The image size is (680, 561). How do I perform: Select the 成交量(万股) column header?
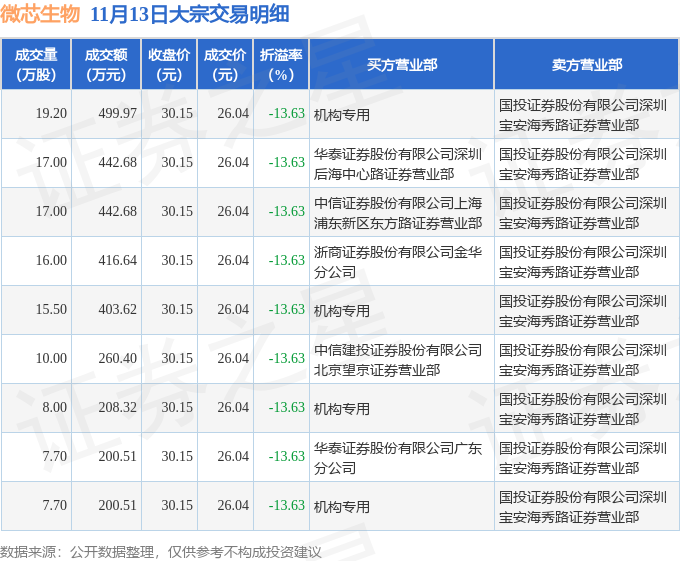click(36, 64)
